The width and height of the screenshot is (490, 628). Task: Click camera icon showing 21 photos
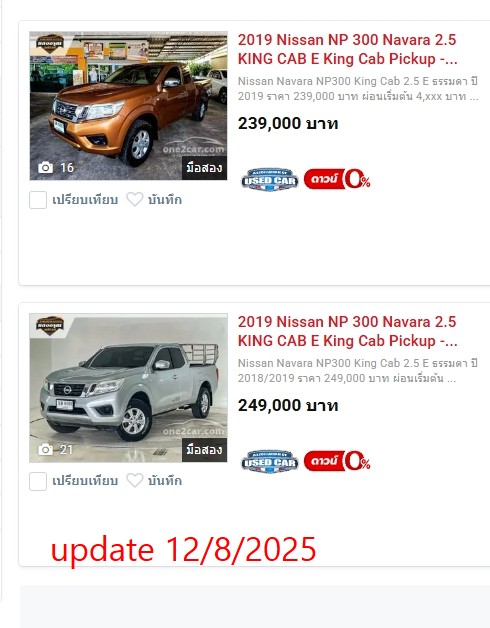coord(45,449)
